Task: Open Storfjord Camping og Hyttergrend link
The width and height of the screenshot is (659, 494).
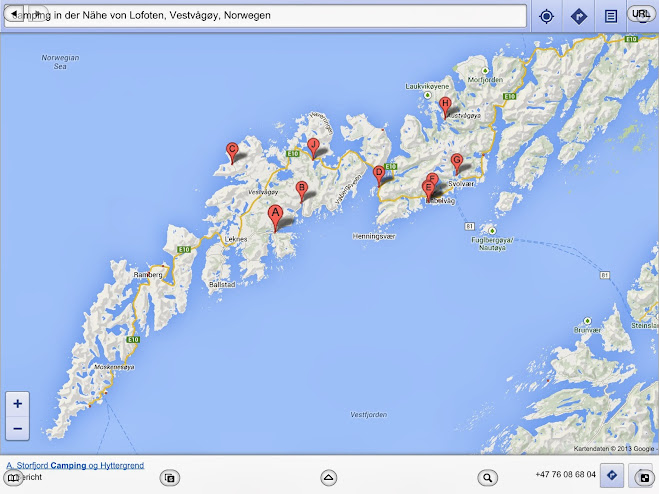Action: pos(75,465)
